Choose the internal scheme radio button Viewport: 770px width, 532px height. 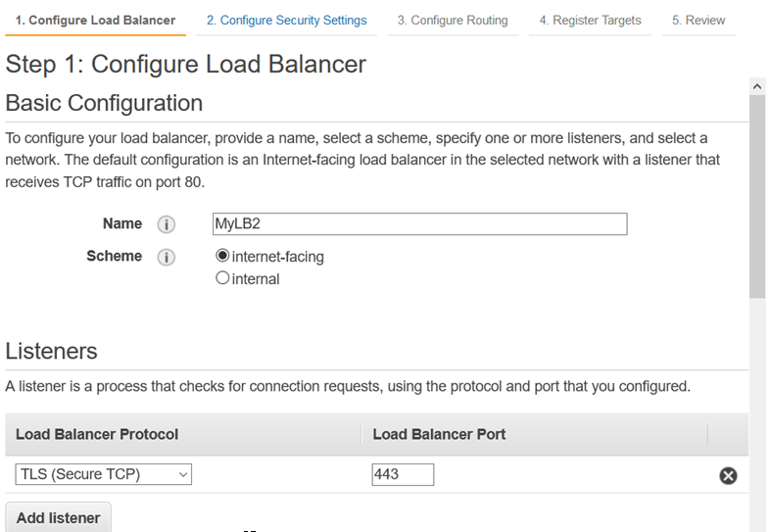point(222,278)
